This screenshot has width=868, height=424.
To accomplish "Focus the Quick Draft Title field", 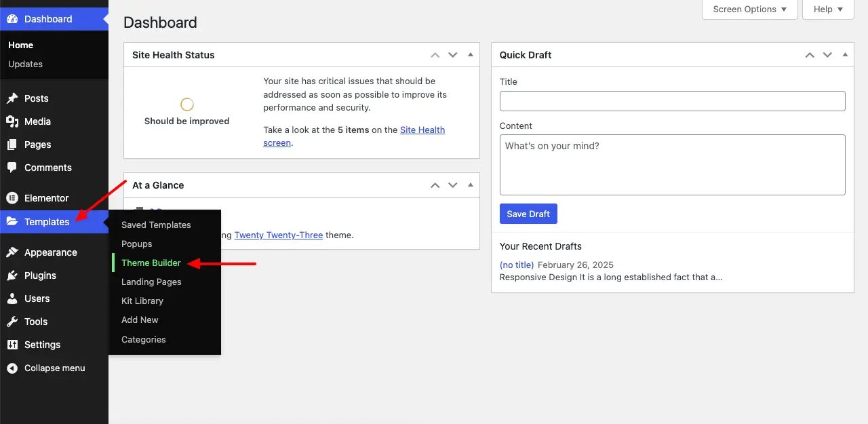I will (x=673, y=101).
